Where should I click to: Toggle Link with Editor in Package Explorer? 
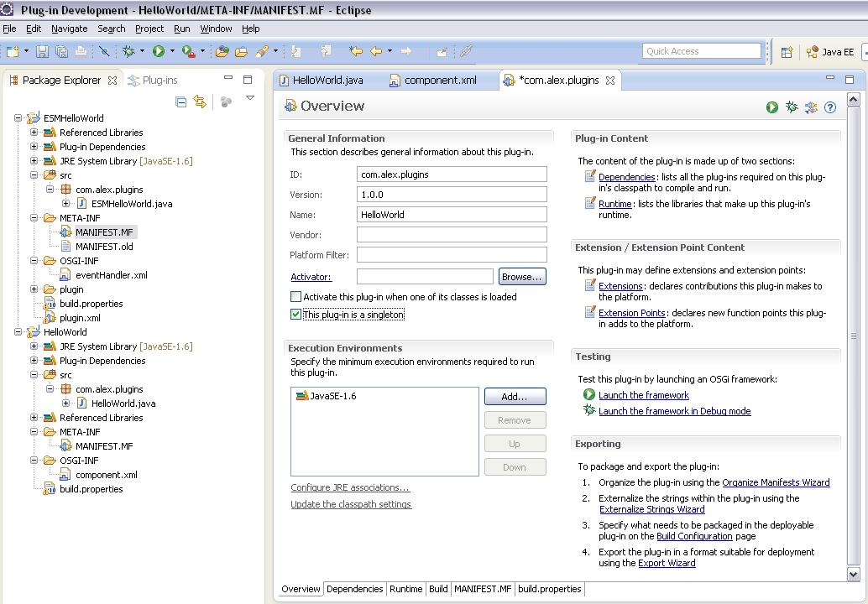(x=200, y=102)
